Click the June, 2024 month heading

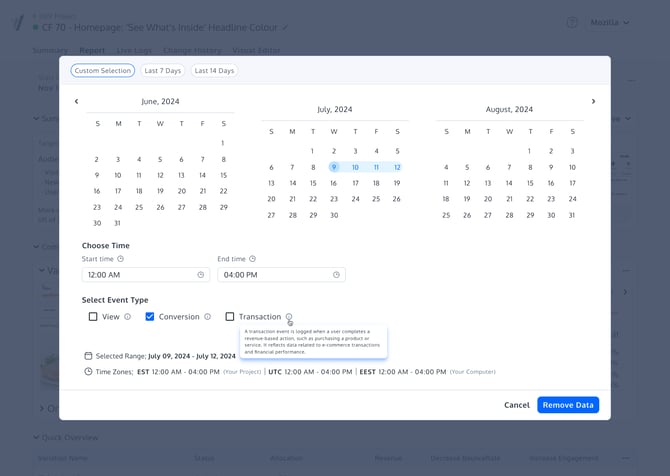[x=160, y=101]
